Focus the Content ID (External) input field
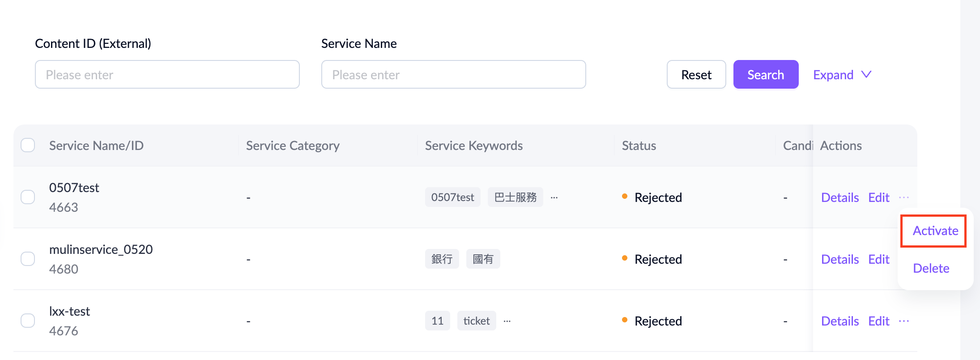This screenshot has height=360, width=980. pos(167,75)
